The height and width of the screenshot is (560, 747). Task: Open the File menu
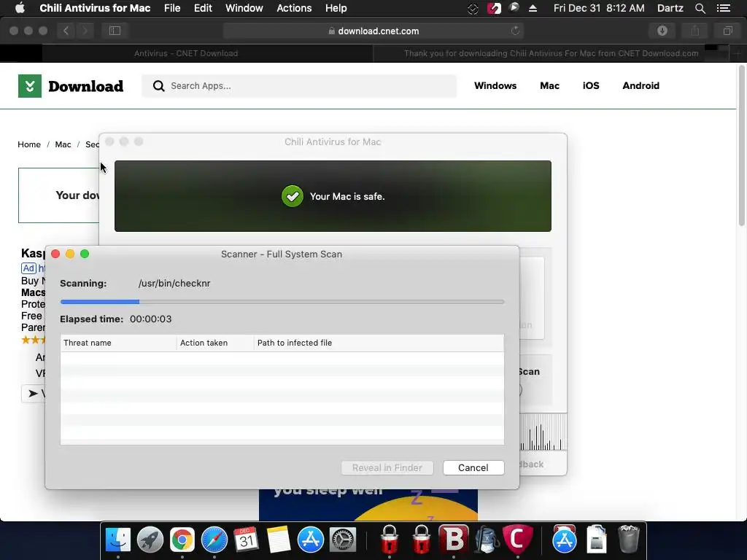point(172,8)
